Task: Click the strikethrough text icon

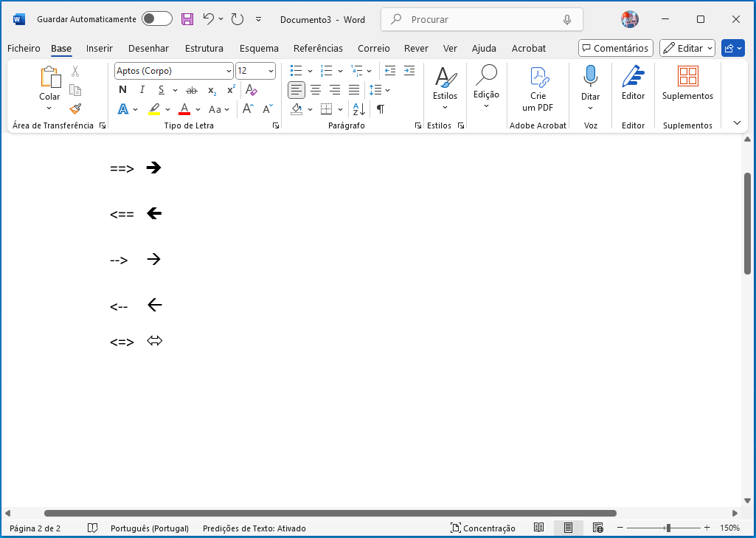Action: [192, 90]
